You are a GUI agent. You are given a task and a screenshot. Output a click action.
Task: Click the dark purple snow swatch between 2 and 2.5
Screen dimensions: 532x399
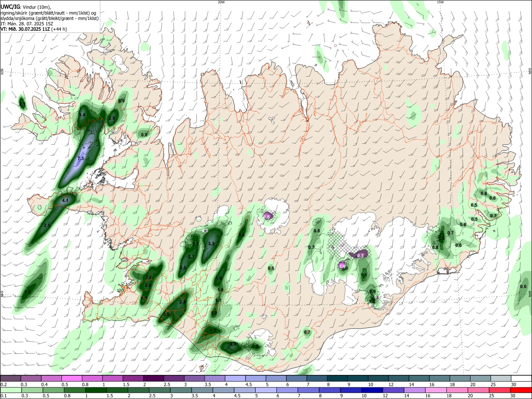153,378
